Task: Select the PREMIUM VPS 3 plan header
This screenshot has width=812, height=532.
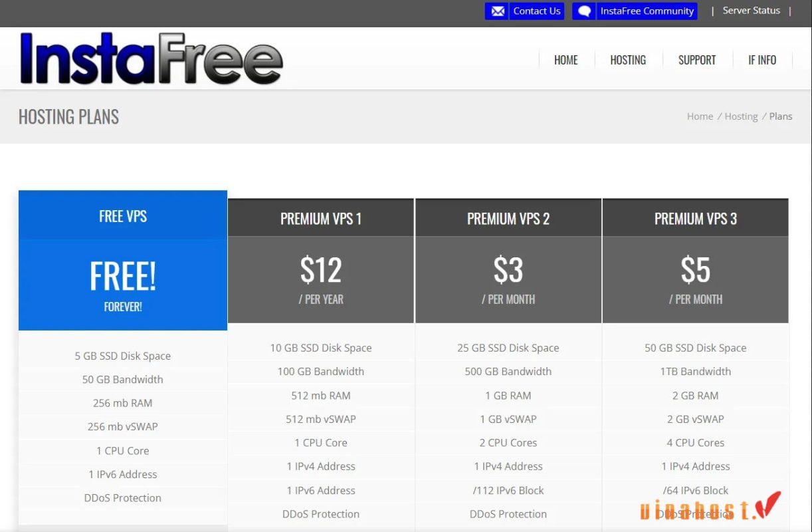Action: pos(695,217)
